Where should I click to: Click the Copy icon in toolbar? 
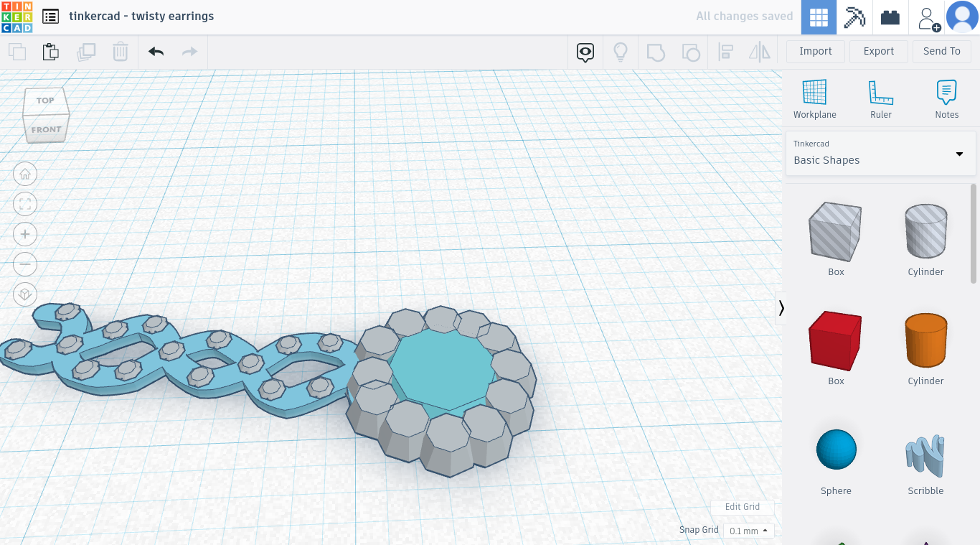17,52
